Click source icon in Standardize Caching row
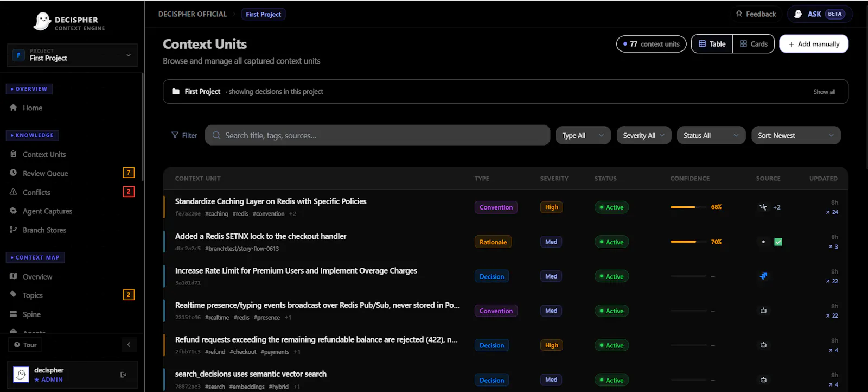Viewport: 868px width, 392px height. 763,207
